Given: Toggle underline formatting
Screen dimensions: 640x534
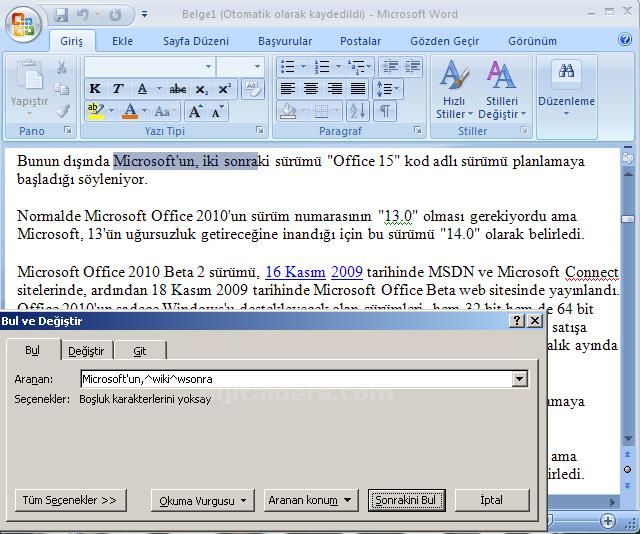Looking at the screenshot, I should tap(142, 89).
